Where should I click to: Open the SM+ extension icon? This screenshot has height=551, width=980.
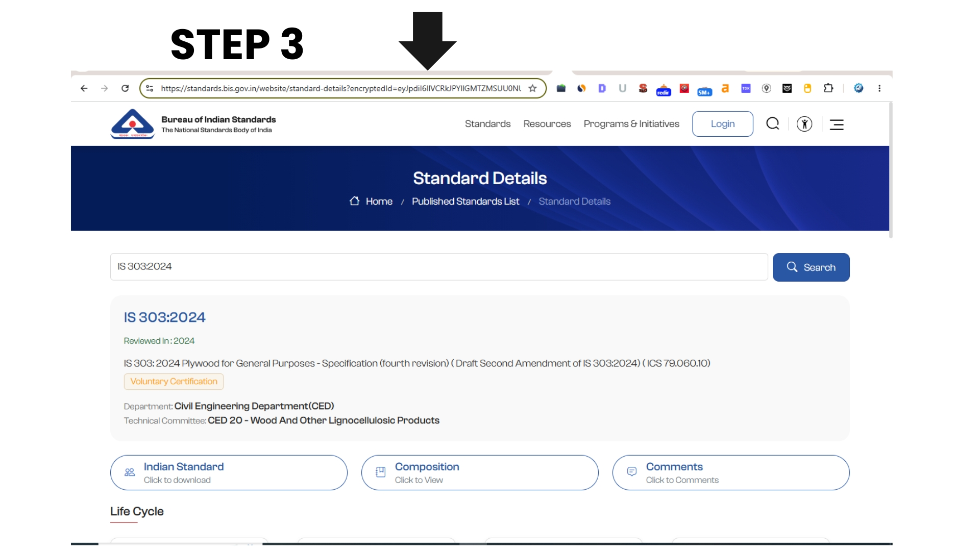704,91
